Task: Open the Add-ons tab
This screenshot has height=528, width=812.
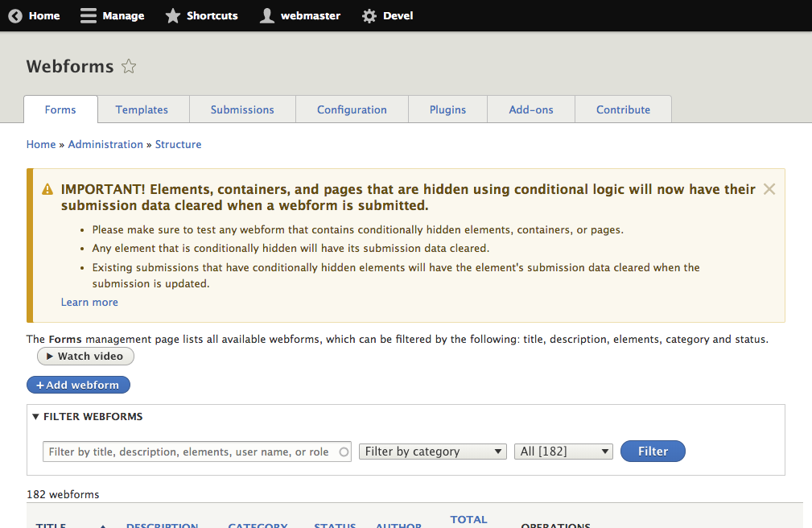Action: click(x=530, y=109)
